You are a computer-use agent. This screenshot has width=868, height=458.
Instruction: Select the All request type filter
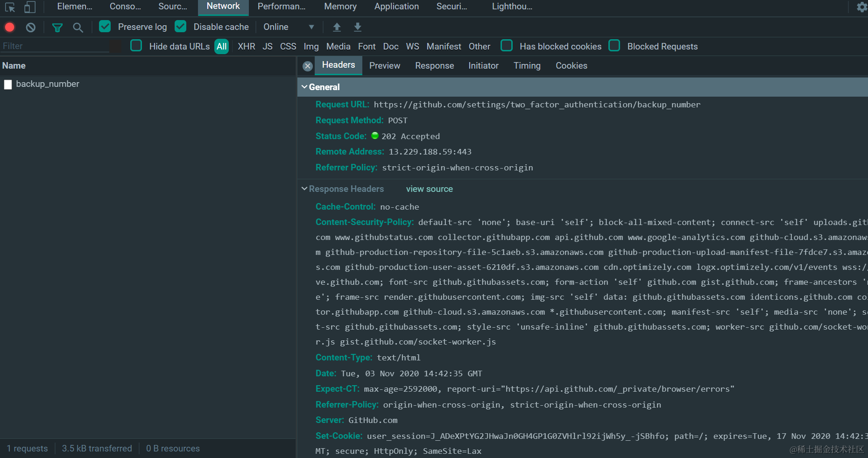tap(222, 47)
